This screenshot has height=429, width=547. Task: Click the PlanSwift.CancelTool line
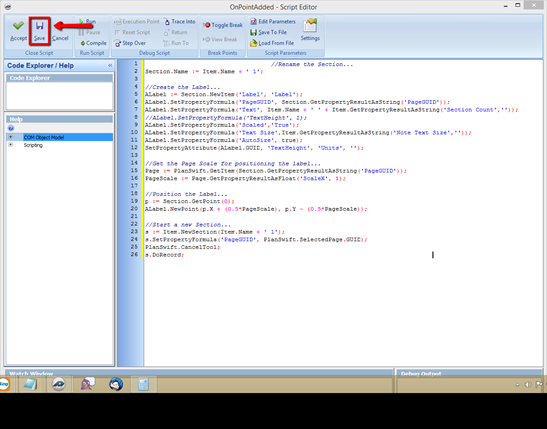[x=182, y=247]
